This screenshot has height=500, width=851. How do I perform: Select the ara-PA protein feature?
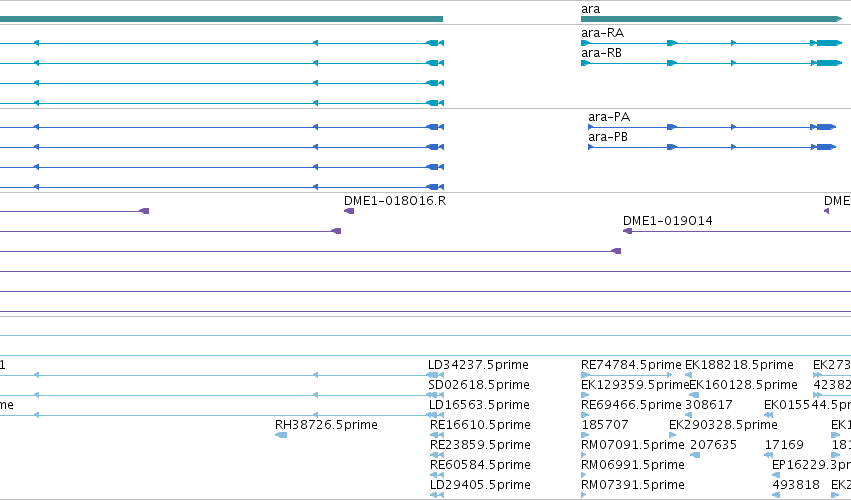point(712,127)
